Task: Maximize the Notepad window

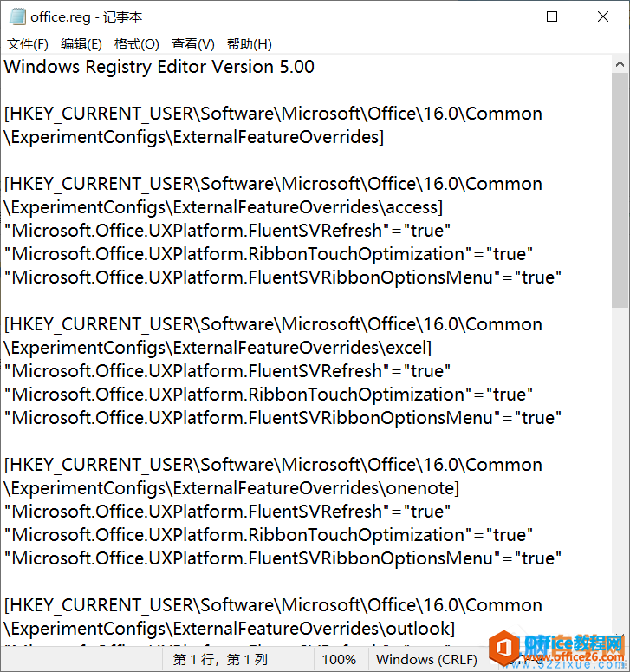Action: 552,16
